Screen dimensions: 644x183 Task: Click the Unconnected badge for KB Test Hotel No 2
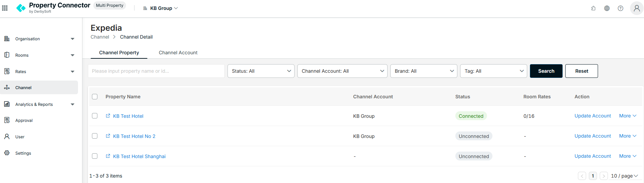(474, 136)
